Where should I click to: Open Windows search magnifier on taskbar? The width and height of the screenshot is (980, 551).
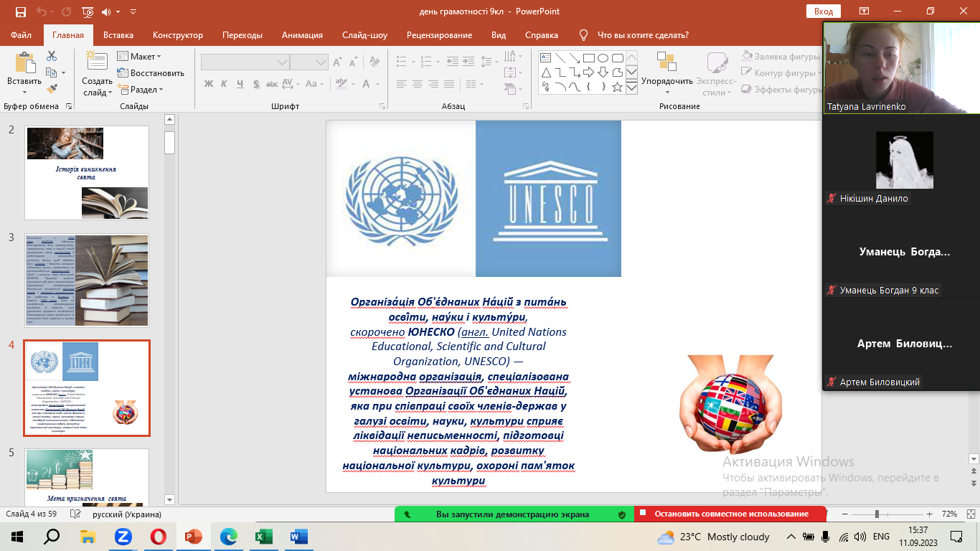coord(52,536)
